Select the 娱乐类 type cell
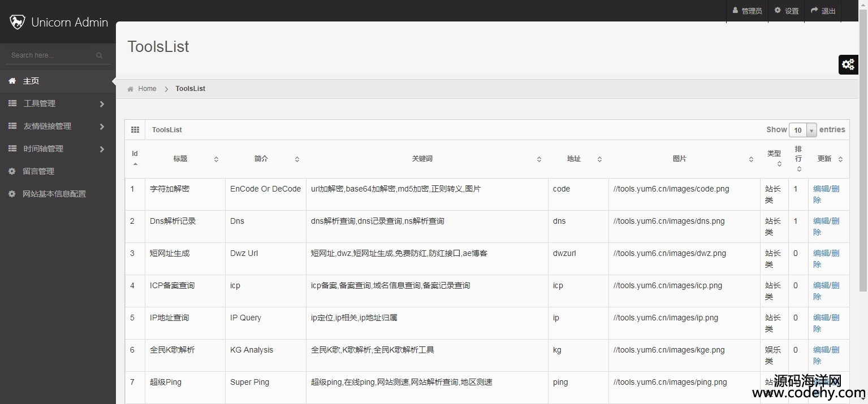868x404 pixels. 774,355
